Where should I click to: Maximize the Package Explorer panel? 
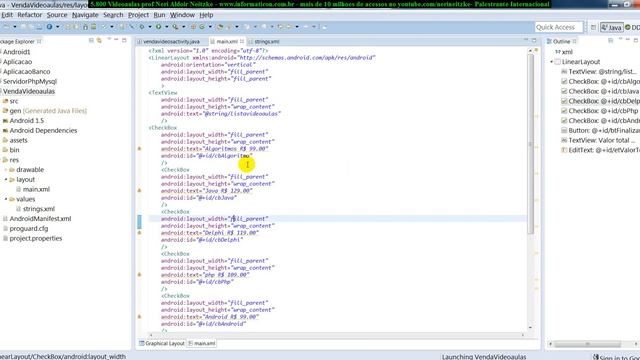(124, 40)
